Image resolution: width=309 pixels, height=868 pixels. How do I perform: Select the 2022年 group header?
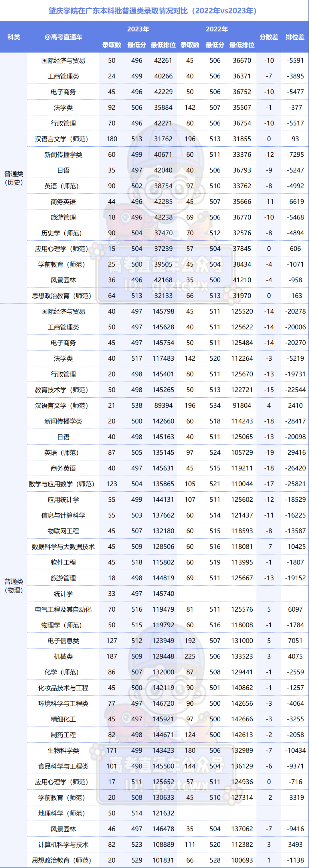(217, 29)
